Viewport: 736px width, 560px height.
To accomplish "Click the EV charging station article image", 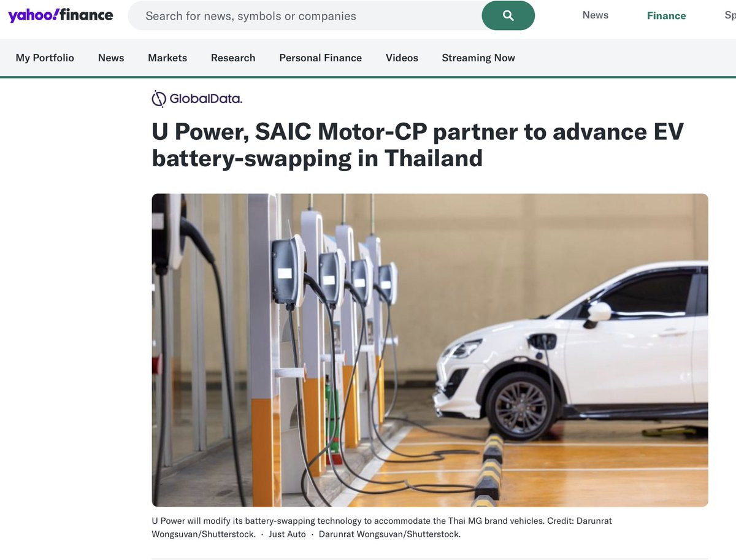I will (430, 350).
